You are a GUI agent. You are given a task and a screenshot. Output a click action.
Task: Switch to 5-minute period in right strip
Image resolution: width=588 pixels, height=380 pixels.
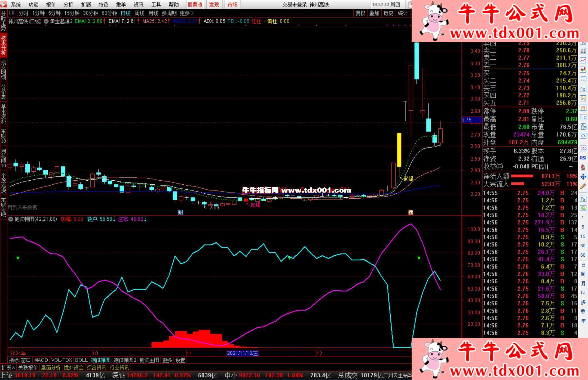coord(583,227)
